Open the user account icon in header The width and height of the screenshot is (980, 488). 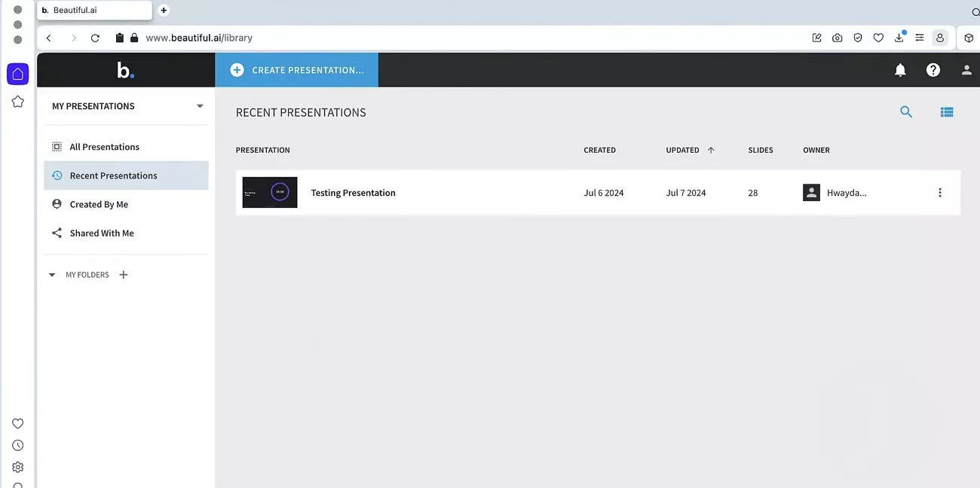966,70
